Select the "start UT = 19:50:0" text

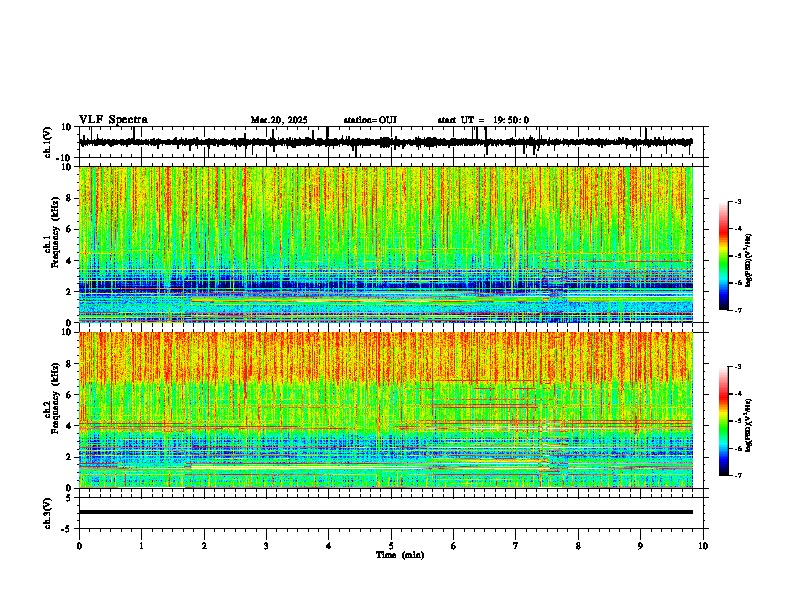(483, 120)
